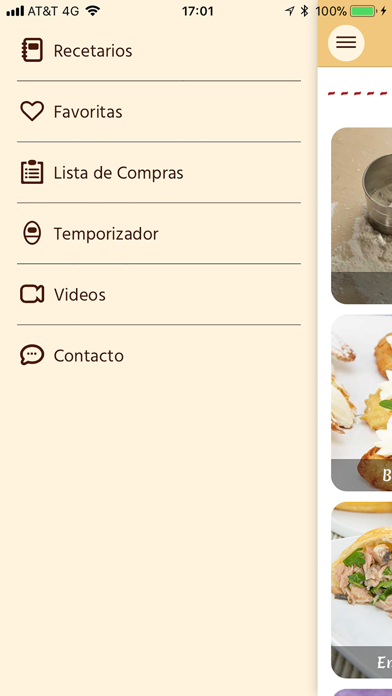392x696 pixels.
Task: Tap the Recetarios notebook icon
Action: [x=32, y=50]
